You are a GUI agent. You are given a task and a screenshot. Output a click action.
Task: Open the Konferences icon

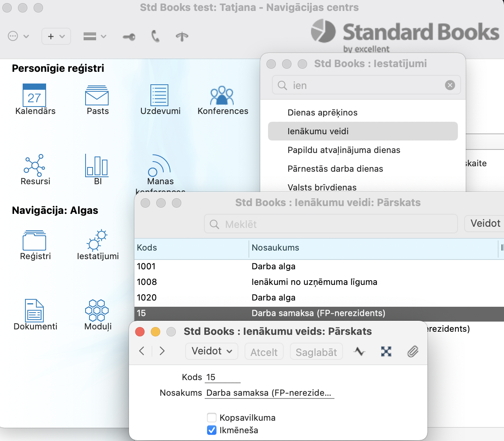pos(222,96)
